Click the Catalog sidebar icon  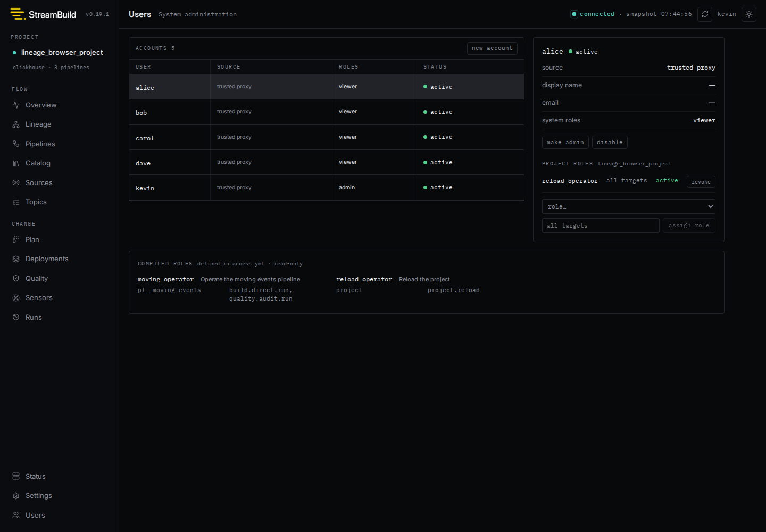[x=16, y=163]
